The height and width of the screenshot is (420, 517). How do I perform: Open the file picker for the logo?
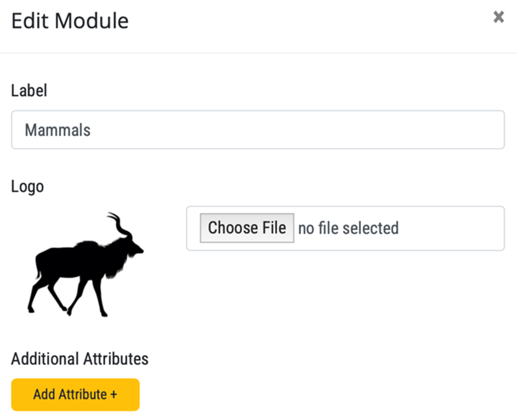246,228
